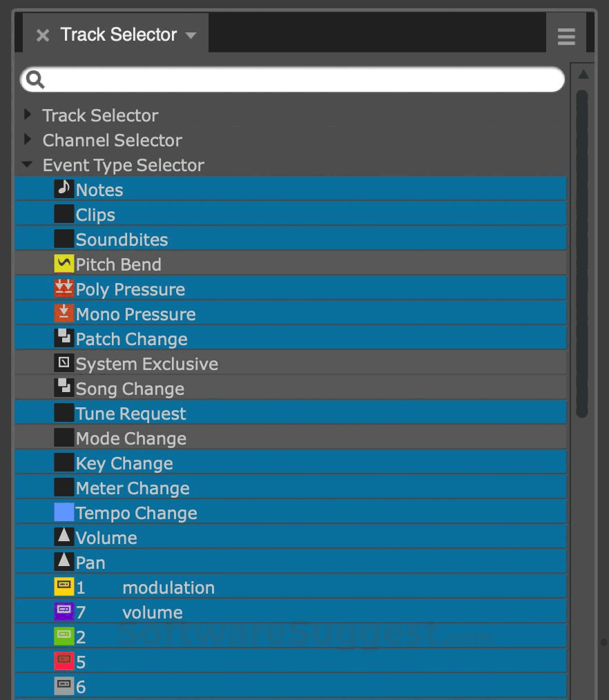Click the blue Tempo Change swatch
Image resolution: width=609 pixels, height=700 pixels.
coord(64,512)
